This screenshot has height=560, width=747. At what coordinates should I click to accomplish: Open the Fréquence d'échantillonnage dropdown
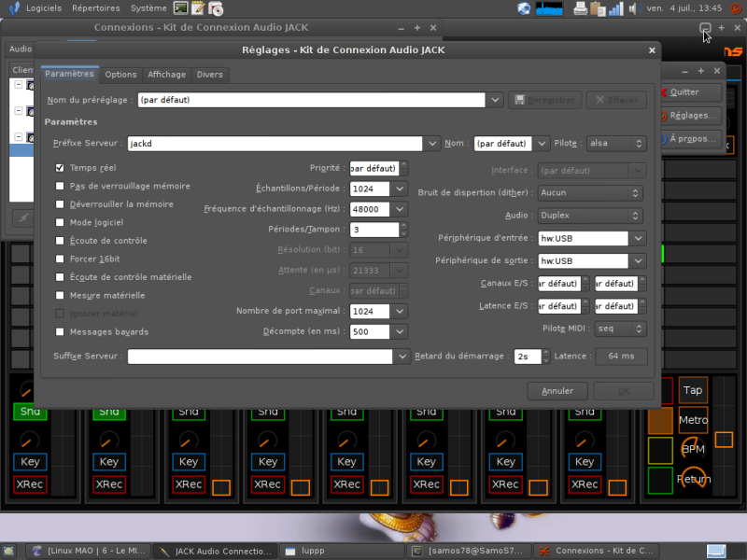(400, 209)
